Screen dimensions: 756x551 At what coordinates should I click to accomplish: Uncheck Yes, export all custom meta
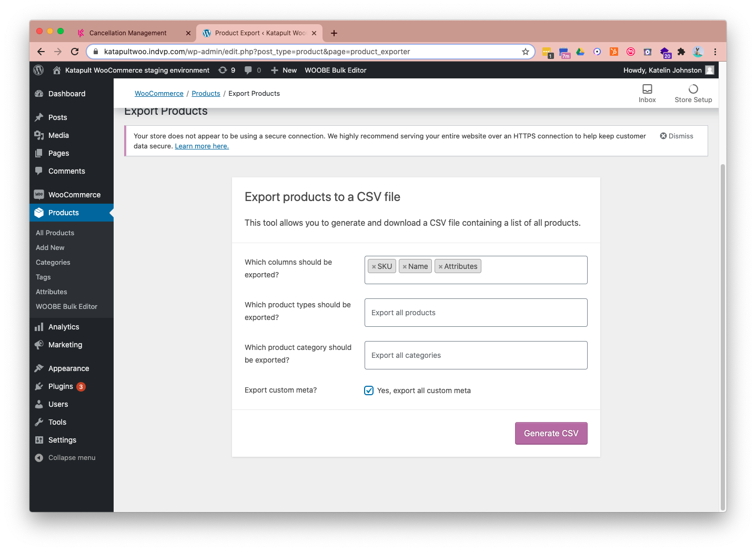click(x=369, y=390)
